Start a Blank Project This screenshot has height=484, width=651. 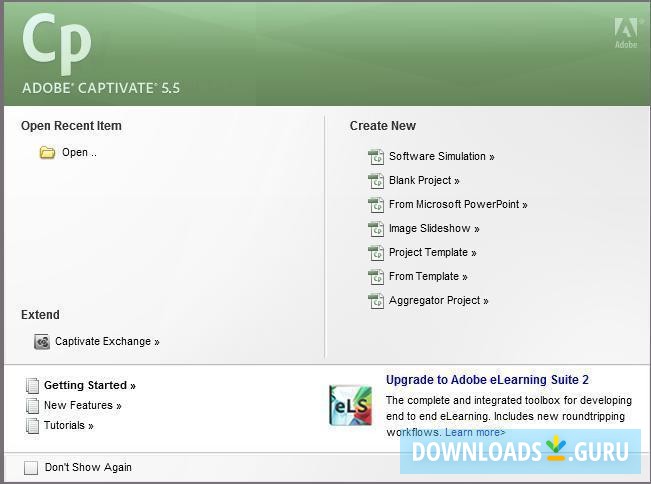[424, 181]
